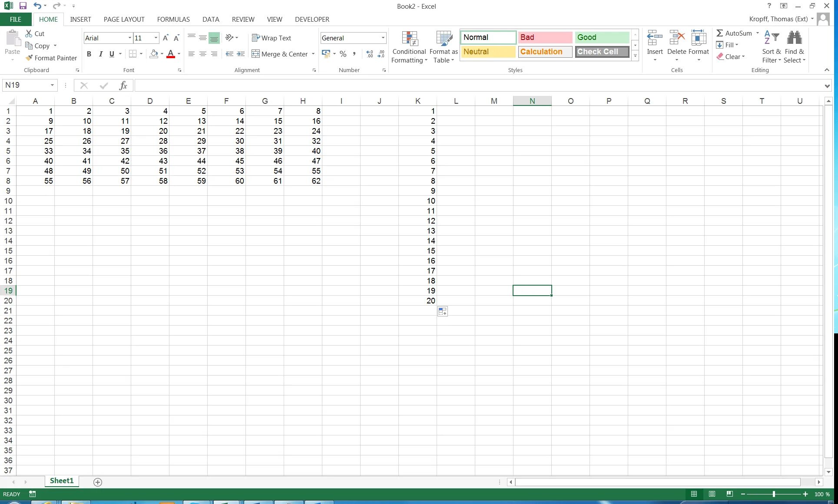Toggle Bold formatting
This screenshot has width=838, height=504.
tap(89, 54)
